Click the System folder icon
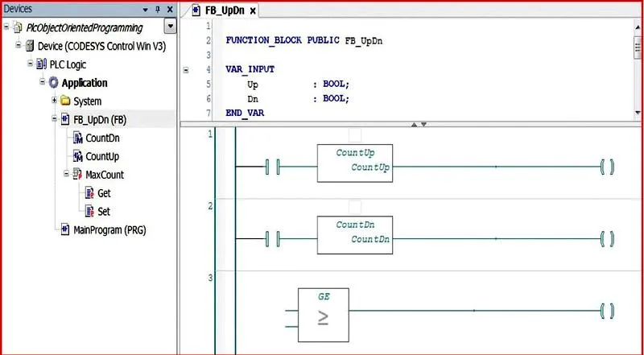 pos(66,101)
